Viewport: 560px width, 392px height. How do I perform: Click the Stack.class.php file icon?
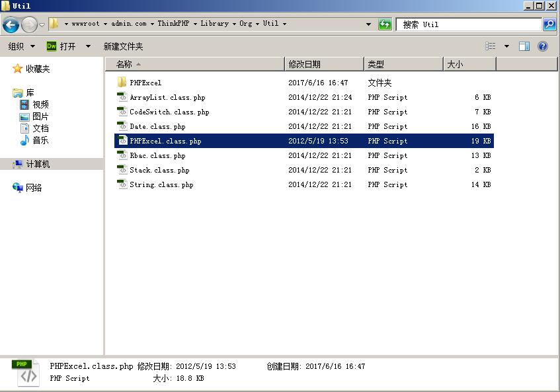pos(122,170)
